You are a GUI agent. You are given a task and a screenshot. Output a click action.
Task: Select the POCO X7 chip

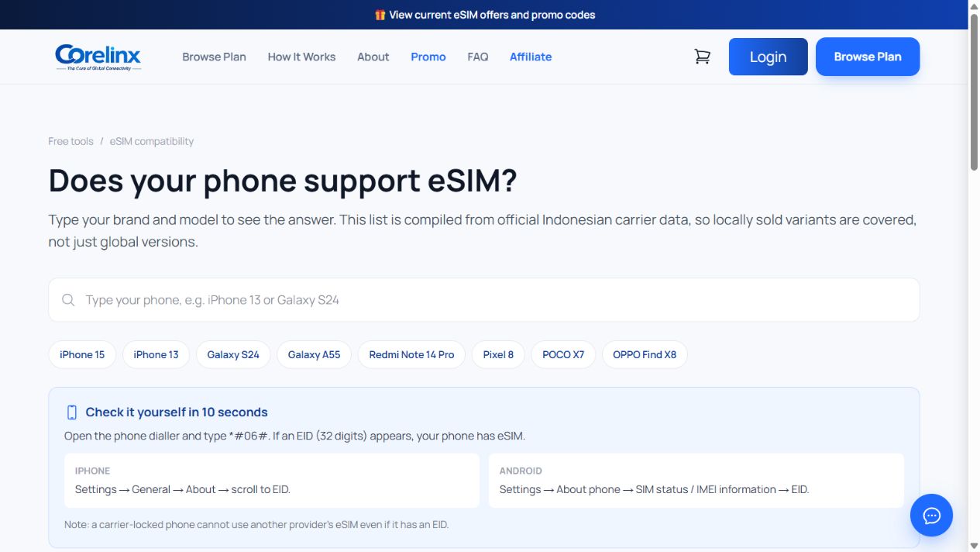click(x=563, y=354)
